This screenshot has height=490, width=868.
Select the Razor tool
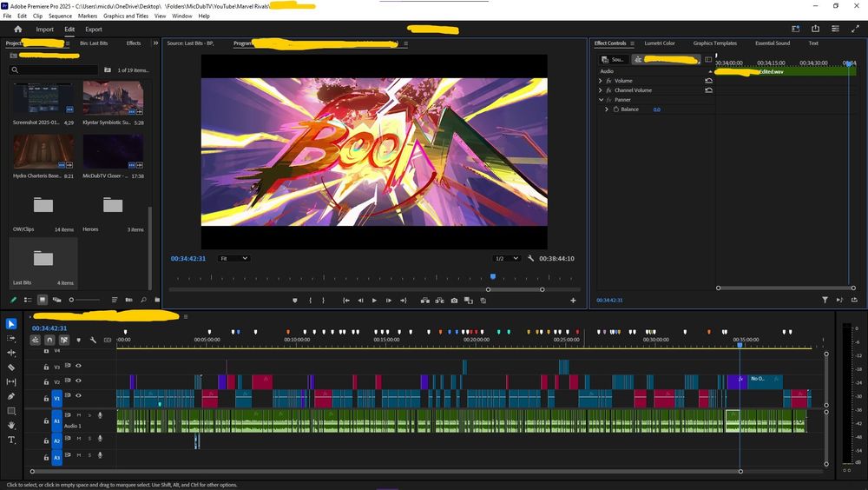pos(11,367)
